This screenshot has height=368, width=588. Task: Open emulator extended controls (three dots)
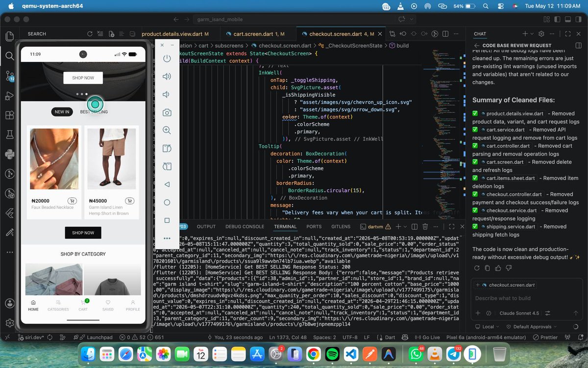[167, 238]
